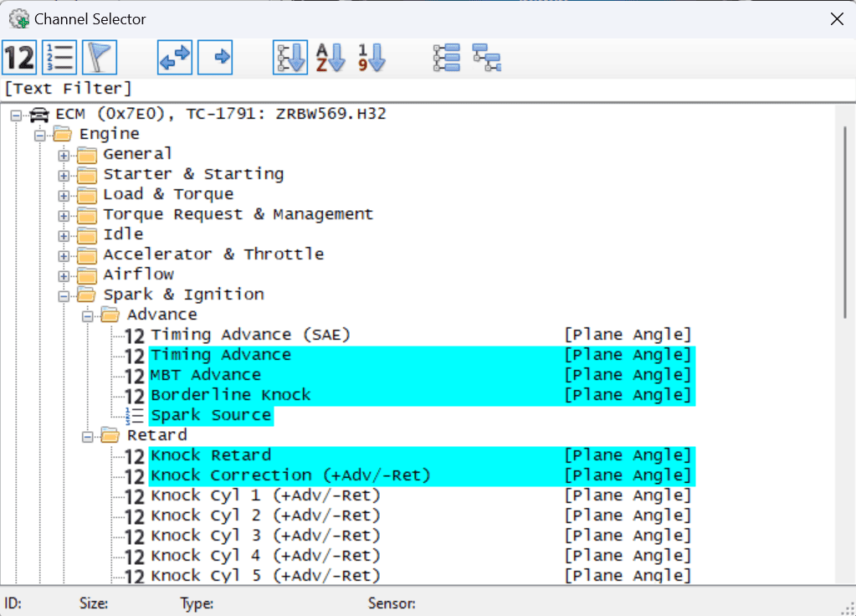Collapse the Retard subfolder
The image size is (856, 616).
(87, 437)
